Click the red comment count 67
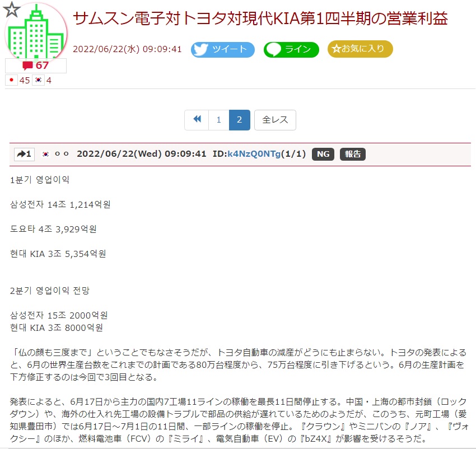Image resolution: width=476 pixels, height=449 pixels. (x=36, y=66)
